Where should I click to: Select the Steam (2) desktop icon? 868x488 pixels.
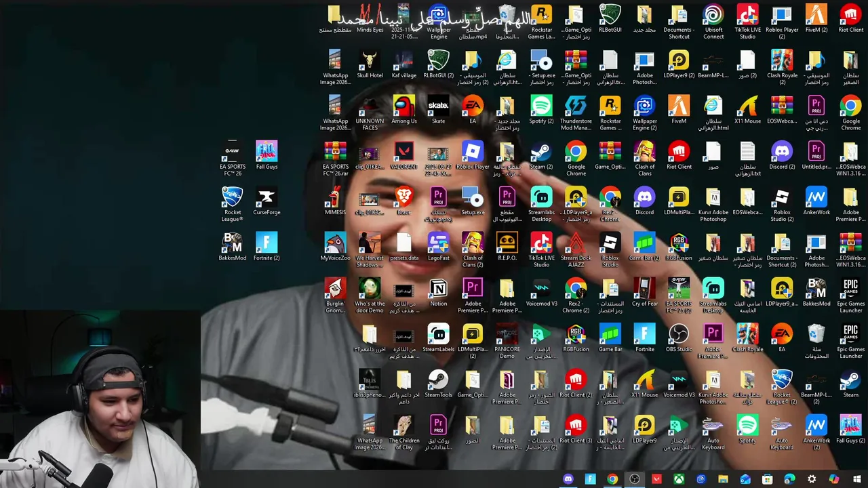click(x=541, y=155)
